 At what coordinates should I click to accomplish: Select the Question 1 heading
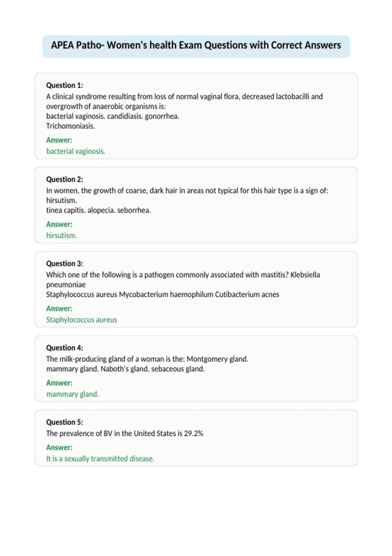(65, 85)
